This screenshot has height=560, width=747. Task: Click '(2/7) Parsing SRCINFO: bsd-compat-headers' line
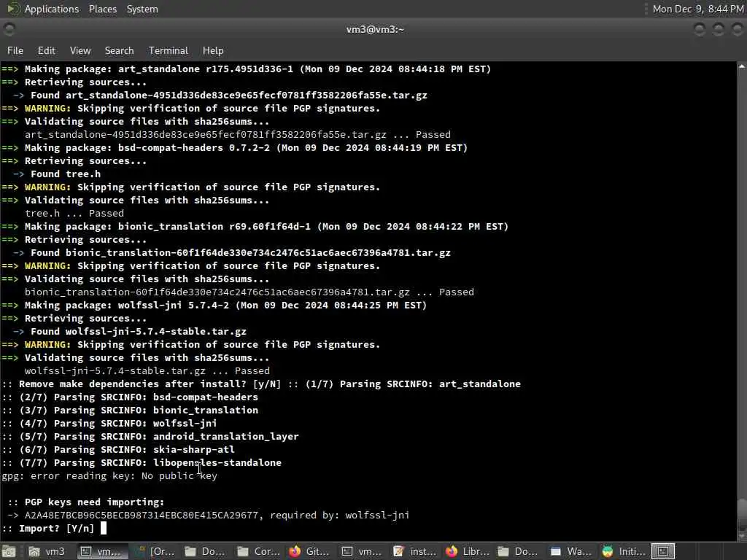(130, 397)
